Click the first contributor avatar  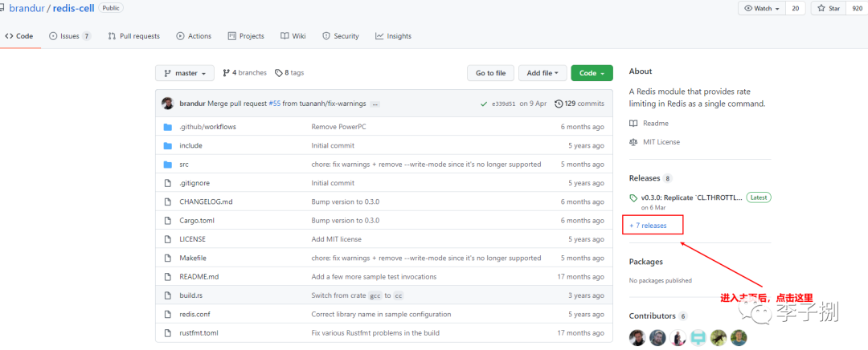click(637, 337)
